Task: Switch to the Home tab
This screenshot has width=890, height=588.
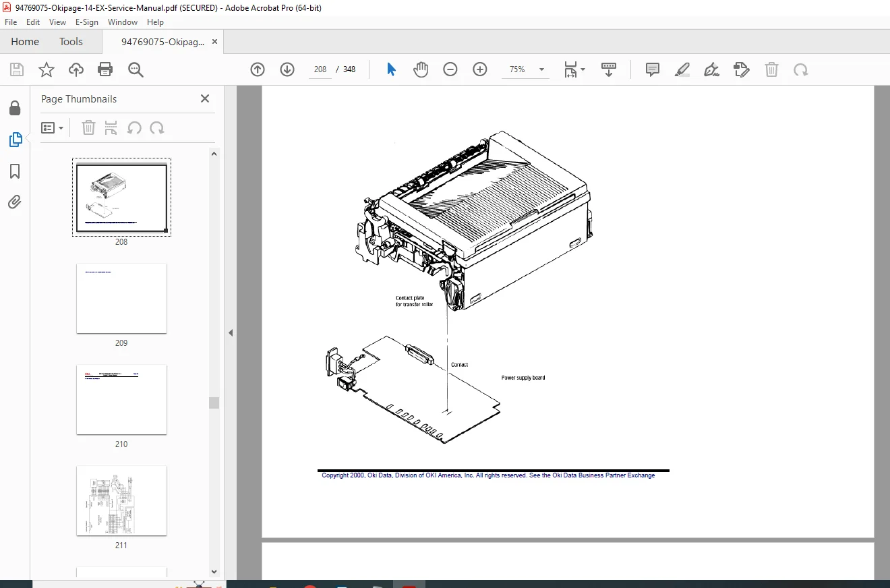Action: pyautogui.click(x=25, y=42)
